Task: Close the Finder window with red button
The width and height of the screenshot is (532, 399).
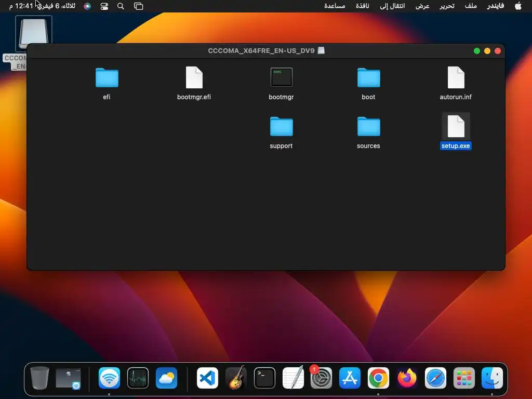Action: click(498, 51)
